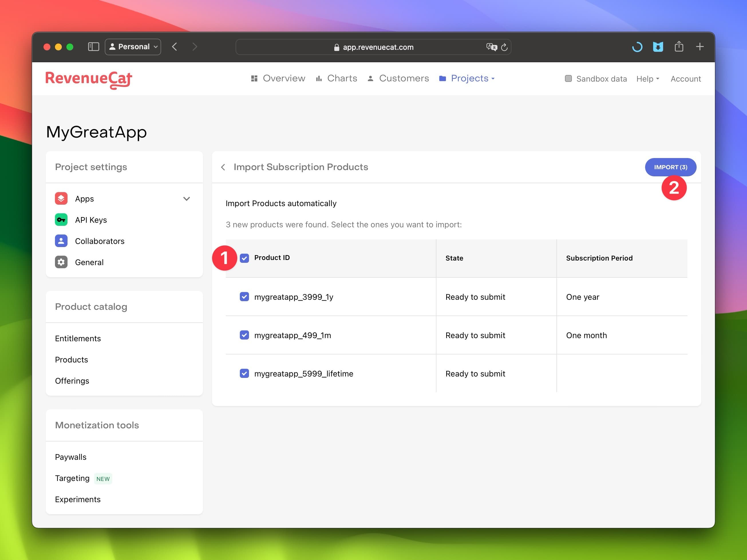This screenshot has height=560, width=747.
Task: Go forward with Safari's forward arrow
Action: click(x=195, y=47)
